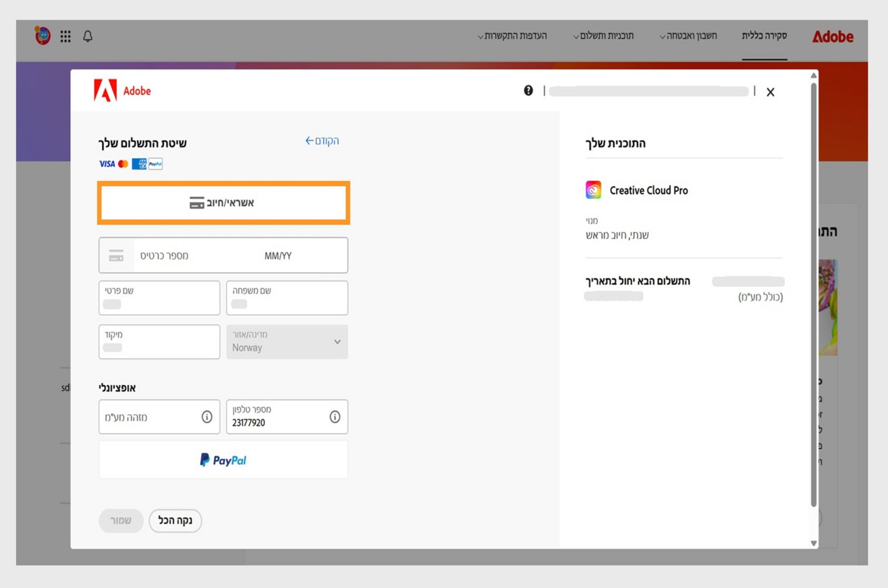Click the info icon in phone number field
888x588 pixels.
(x=335, y=417)
